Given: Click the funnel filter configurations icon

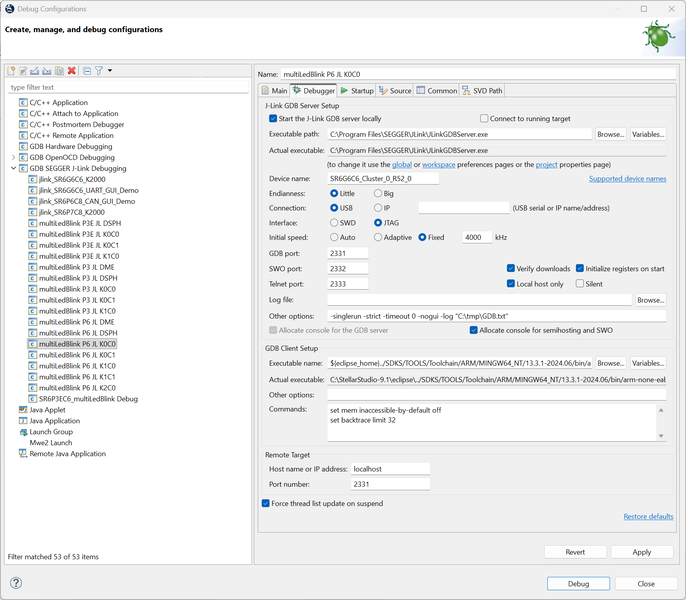Looking at the screenshot, I should [99, 70].
